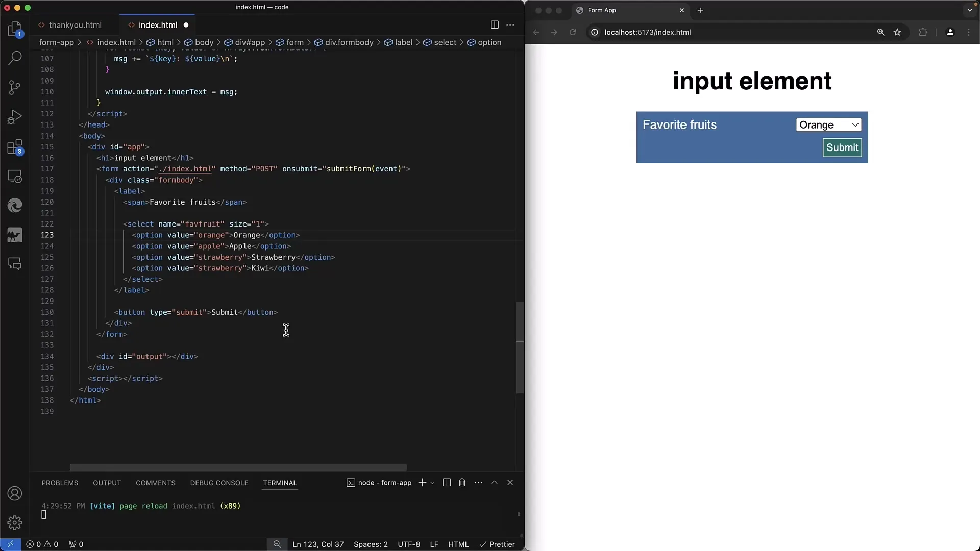Click the index.html editor tab

pos(158,25)
